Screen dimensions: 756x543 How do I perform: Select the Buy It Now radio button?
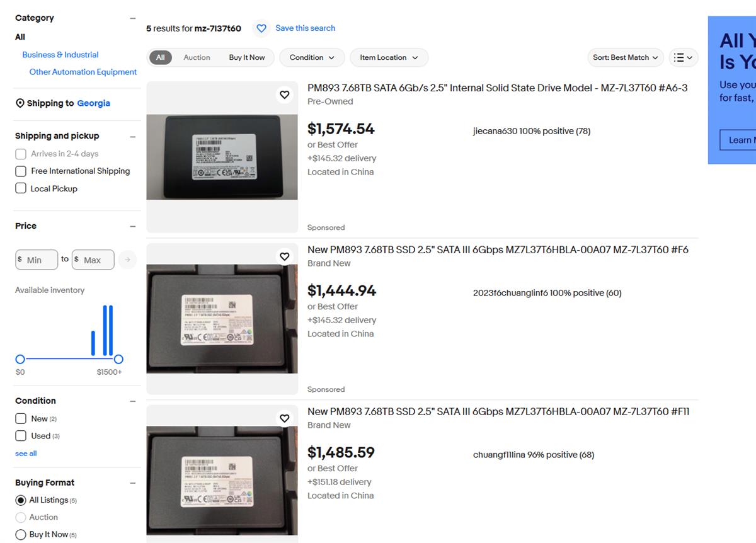(x=21, y=535)
